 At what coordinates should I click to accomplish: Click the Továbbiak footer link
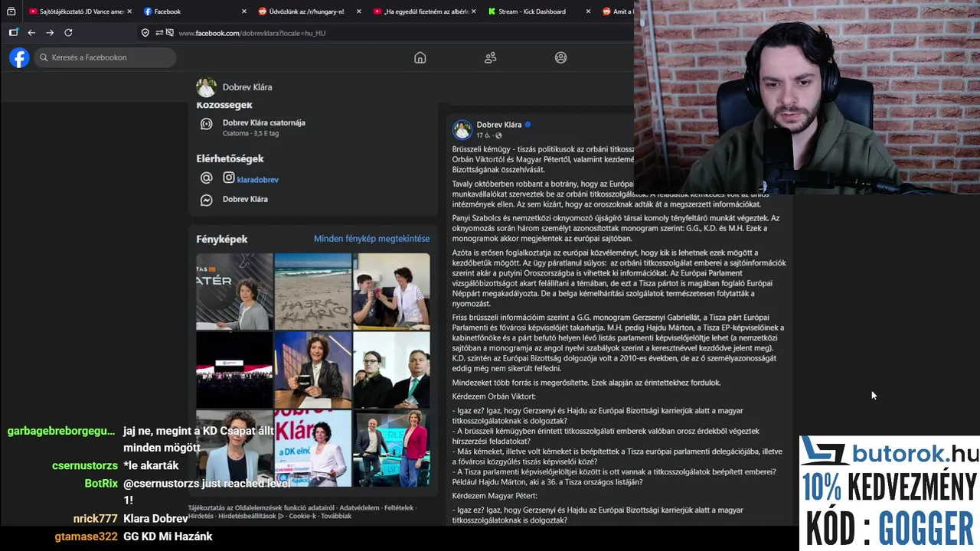click(x=336, y=516)
